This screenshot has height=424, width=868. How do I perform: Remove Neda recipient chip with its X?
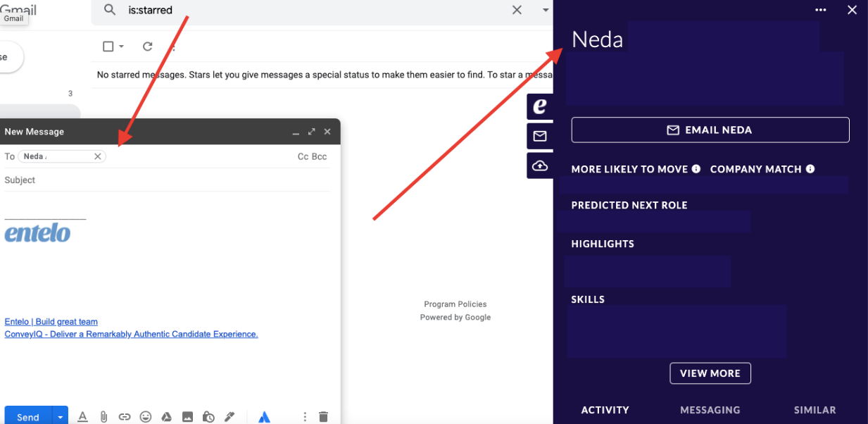(x=98, y=156)
